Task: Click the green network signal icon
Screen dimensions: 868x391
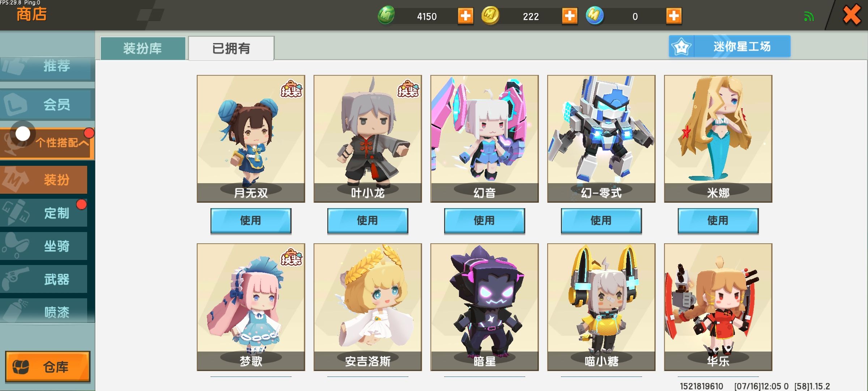Action: click(809, 17)
